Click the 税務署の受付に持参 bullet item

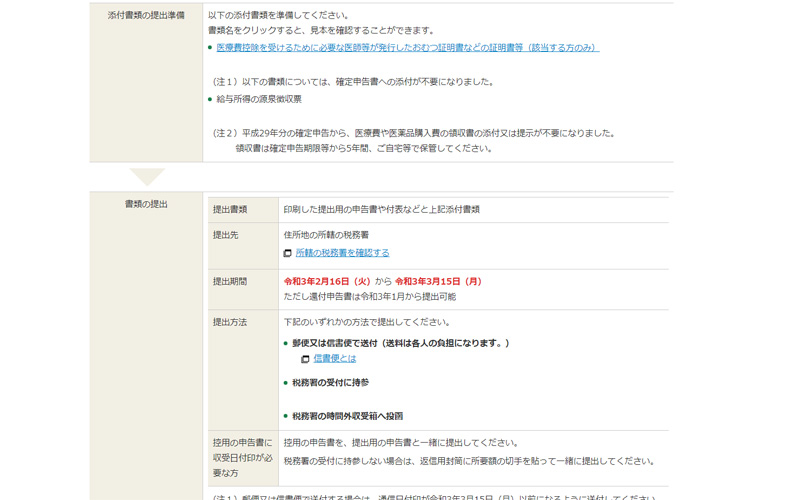(330, 382)
